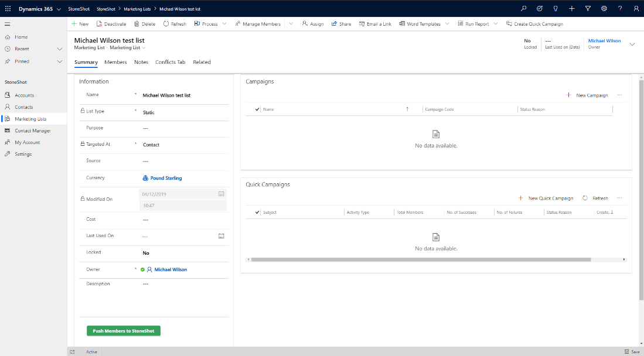Open the task flow checkmark circle icon
This screenshot has width=644, height=356.
(539, 9)
